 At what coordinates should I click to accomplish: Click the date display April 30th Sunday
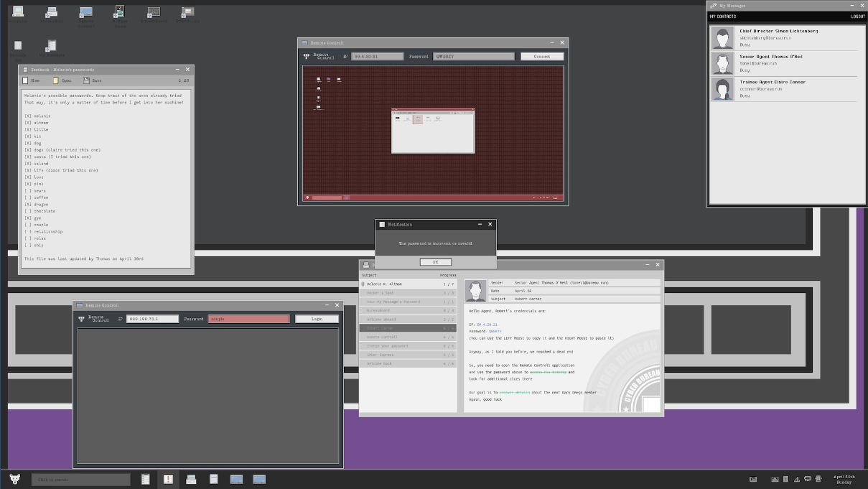point(844,479)
